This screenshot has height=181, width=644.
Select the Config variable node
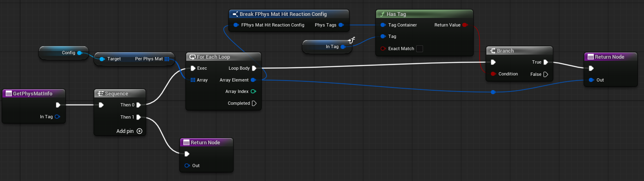click(x=63, y=53)
